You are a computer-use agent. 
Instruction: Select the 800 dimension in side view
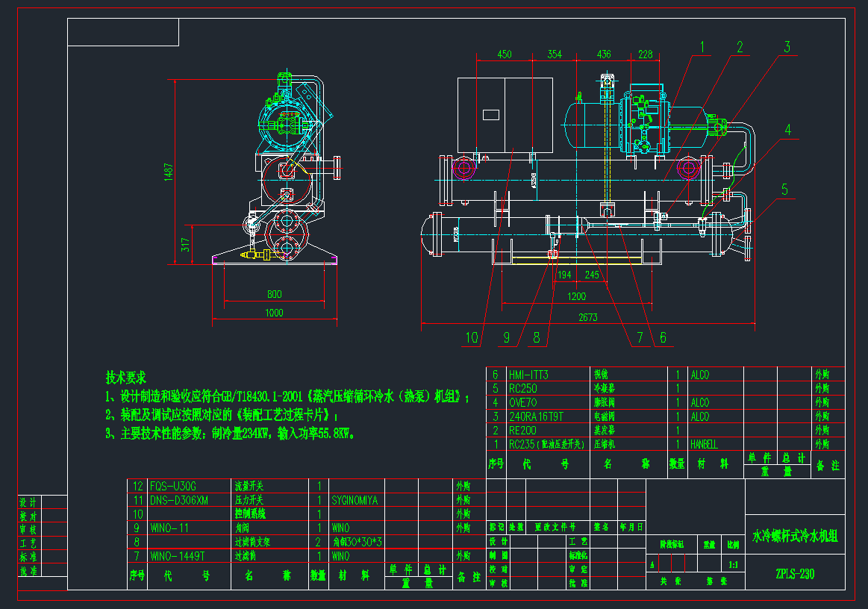(x=274, y=294)
